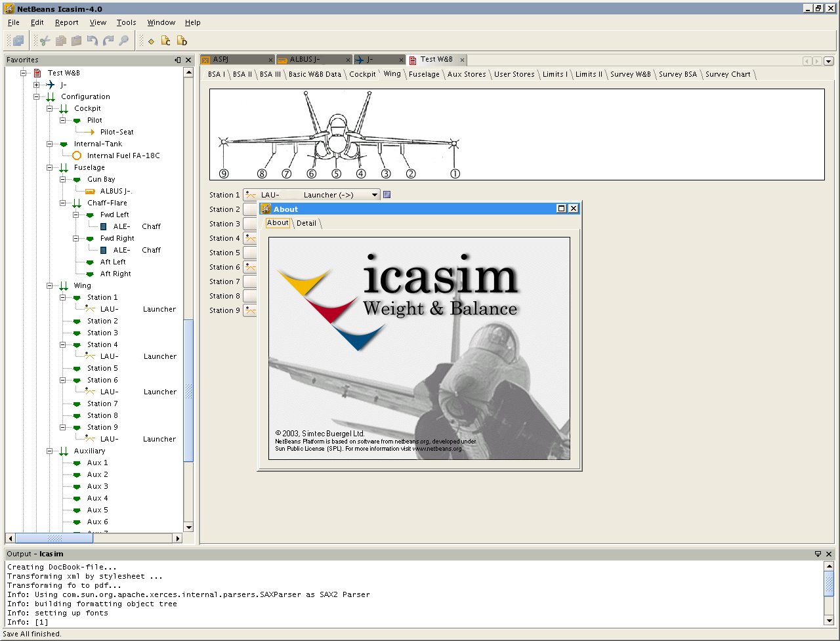Switch to the Detail tab in About

tap(306, 223)
